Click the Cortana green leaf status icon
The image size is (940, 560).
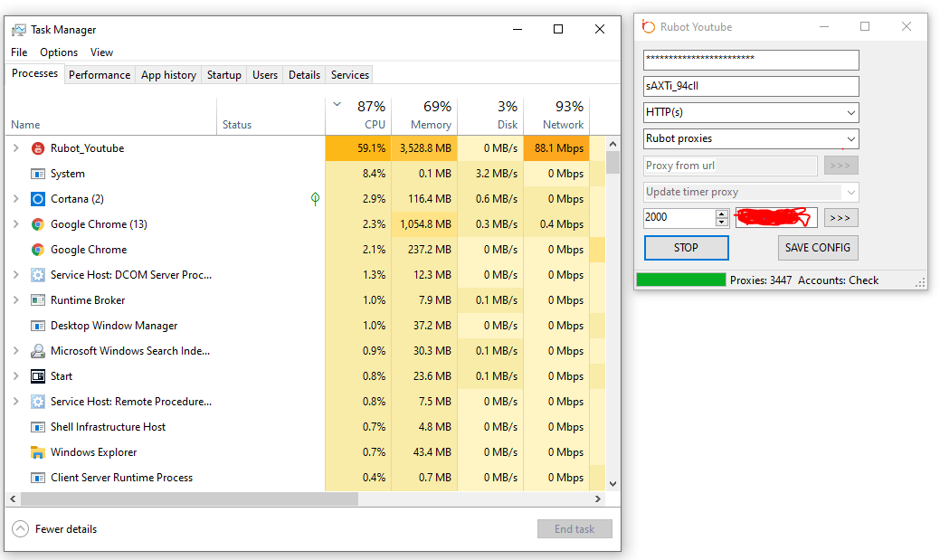tap(315, 199)
